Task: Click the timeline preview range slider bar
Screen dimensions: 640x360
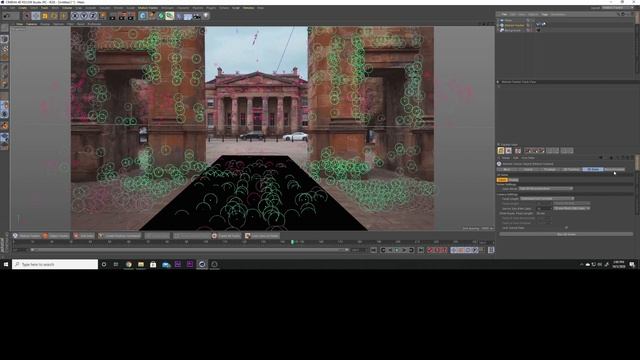Action: (189, 250)
